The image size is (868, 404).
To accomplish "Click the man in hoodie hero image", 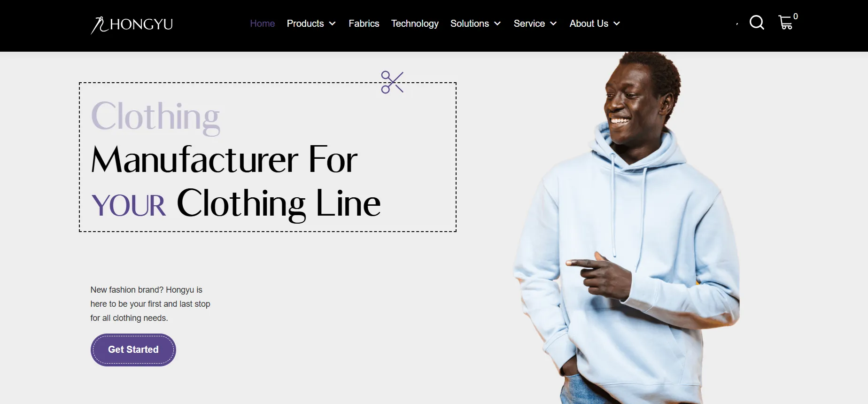I will (627, 228).
